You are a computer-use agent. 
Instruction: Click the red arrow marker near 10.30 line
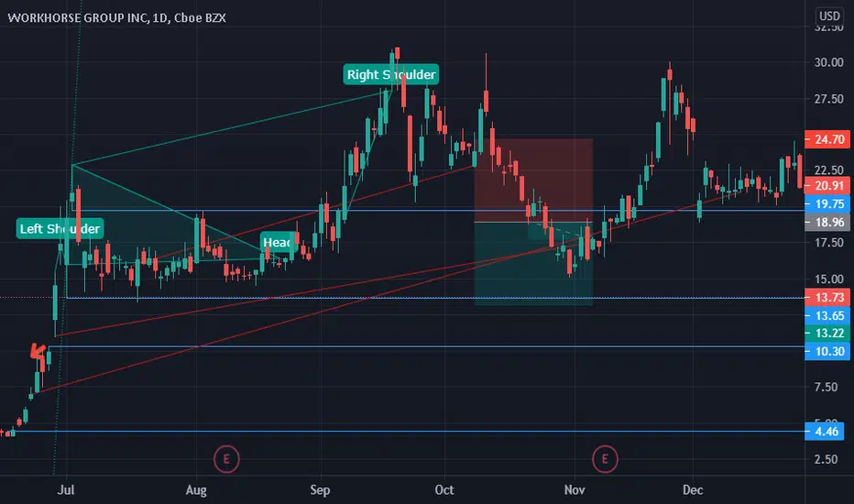pyautogui.click(x=38, y=353)
